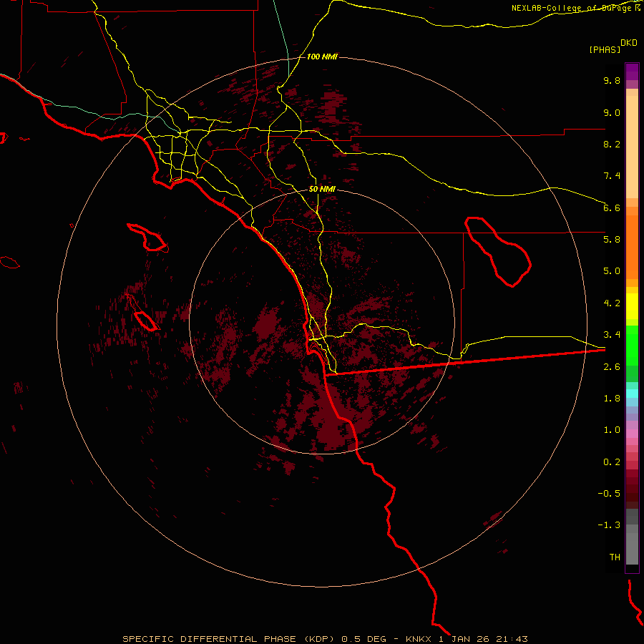Click the 5.0 value on the color scale
The width and height of the screenshot is (644, 644).
[612, 271]
